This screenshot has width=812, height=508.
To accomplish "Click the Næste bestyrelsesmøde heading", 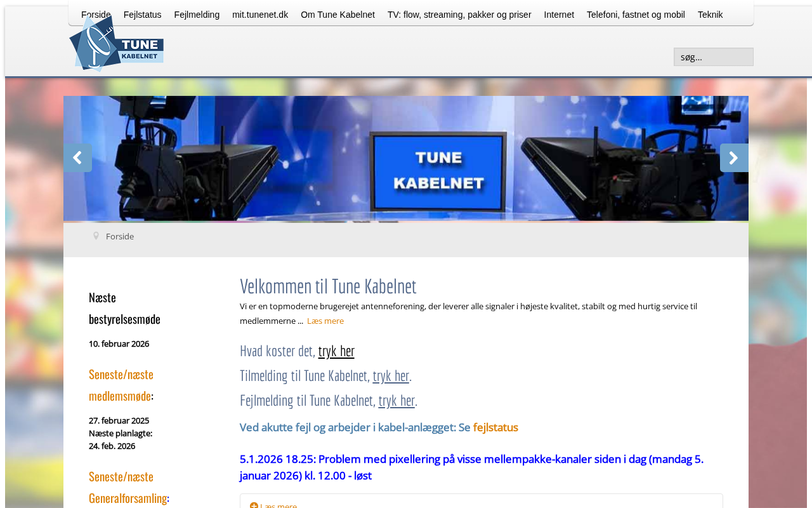I will tap(124, 308).
